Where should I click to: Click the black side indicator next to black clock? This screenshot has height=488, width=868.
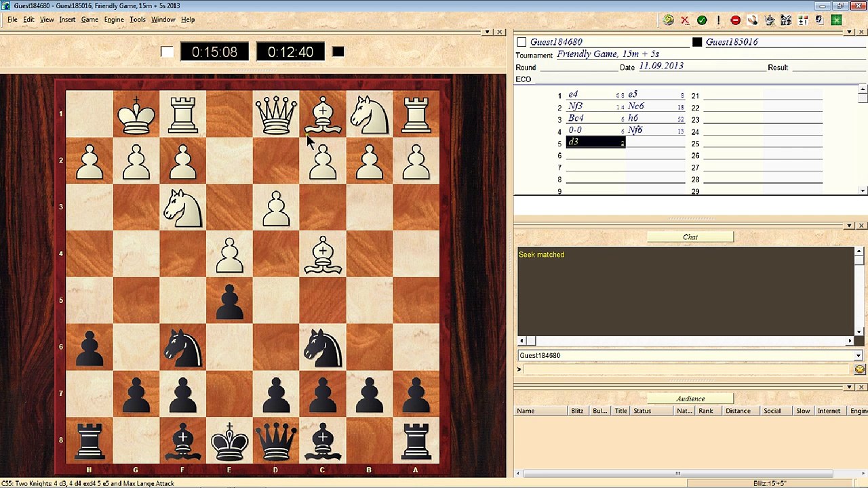[338, 52]
